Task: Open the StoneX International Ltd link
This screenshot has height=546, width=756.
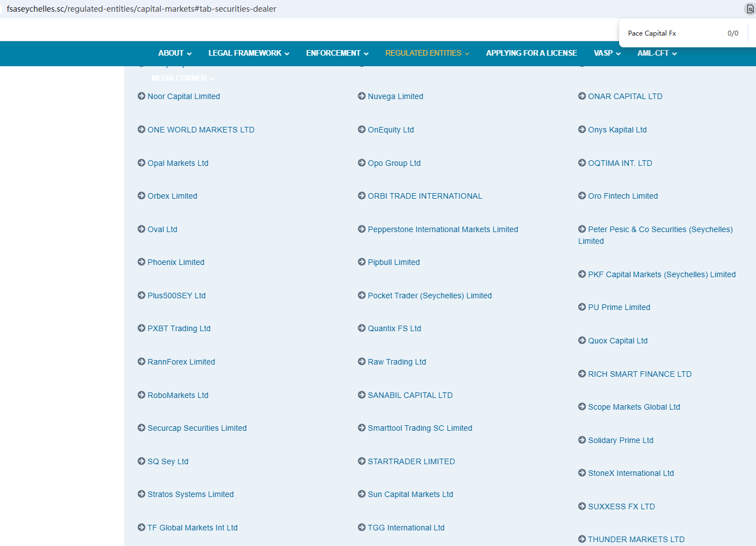Action: click(x=631, y=473)
